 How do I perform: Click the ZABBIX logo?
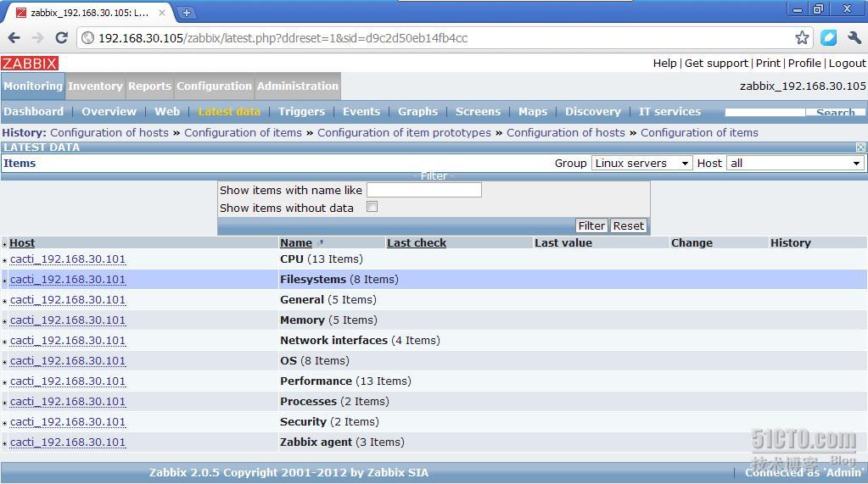click(30, 63)
